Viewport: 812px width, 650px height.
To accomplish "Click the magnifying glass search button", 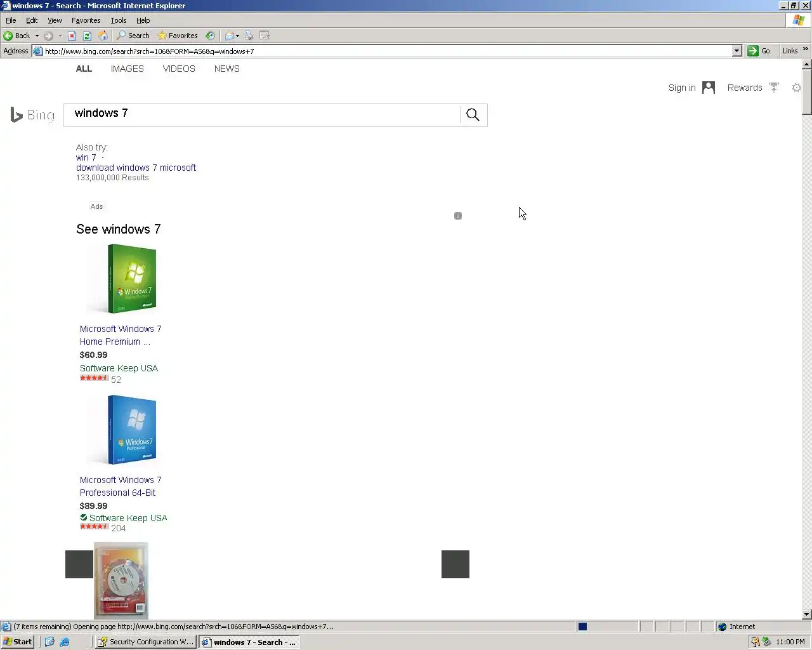I will (x=473, y=115).
